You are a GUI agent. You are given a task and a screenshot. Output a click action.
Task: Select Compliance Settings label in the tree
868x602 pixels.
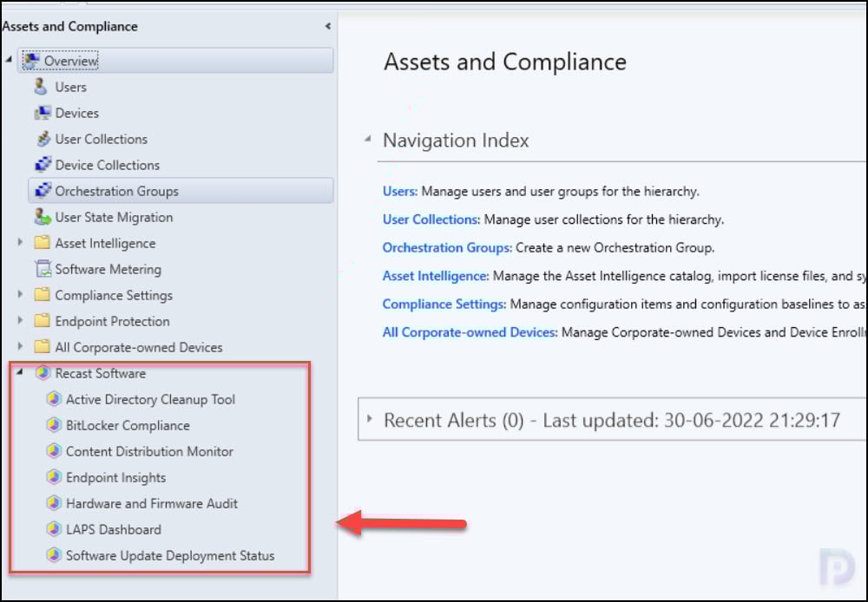pos(114,296)
